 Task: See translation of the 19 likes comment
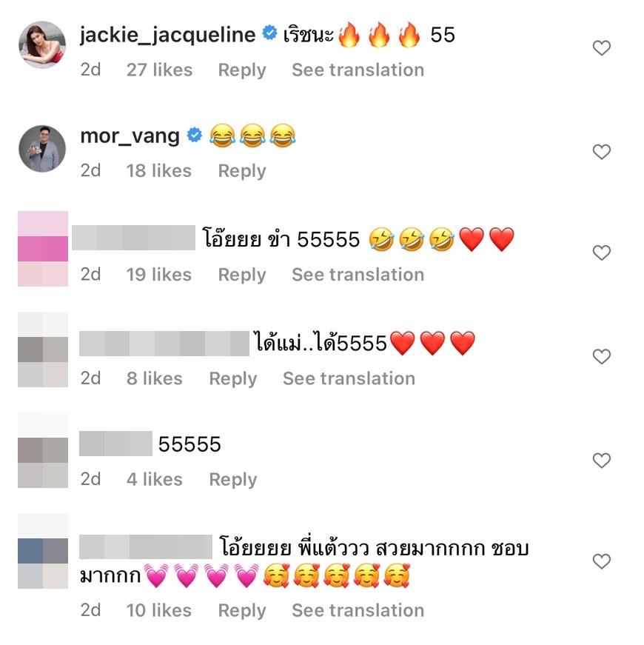point(358,275)
